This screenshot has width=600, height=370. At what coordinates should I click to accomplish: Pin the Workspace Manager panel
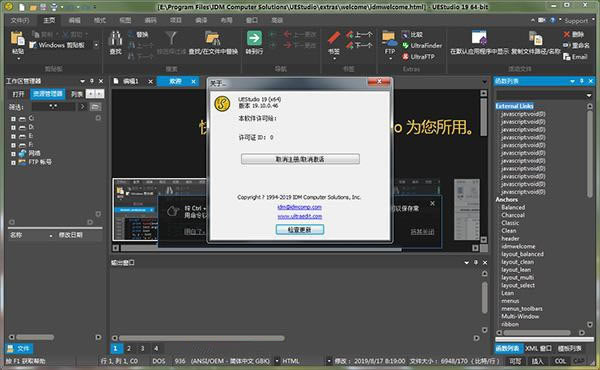coord(92,81)
